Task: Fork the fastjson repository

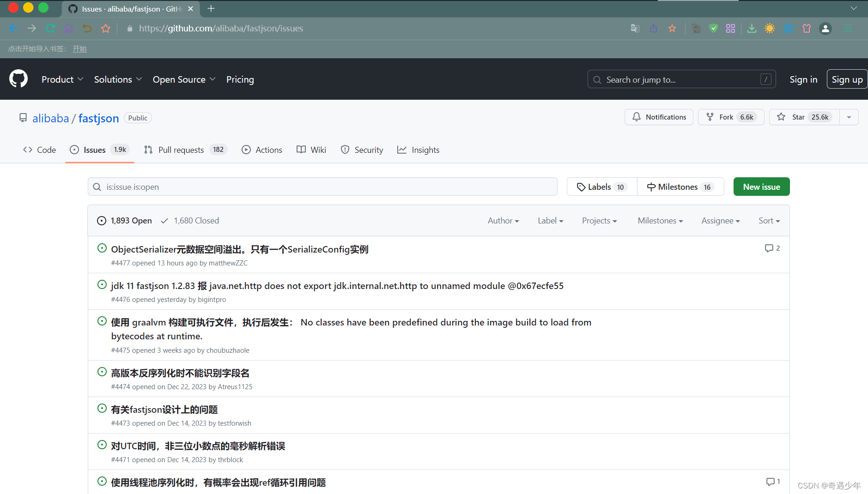Action: click(x=731, y=117)
